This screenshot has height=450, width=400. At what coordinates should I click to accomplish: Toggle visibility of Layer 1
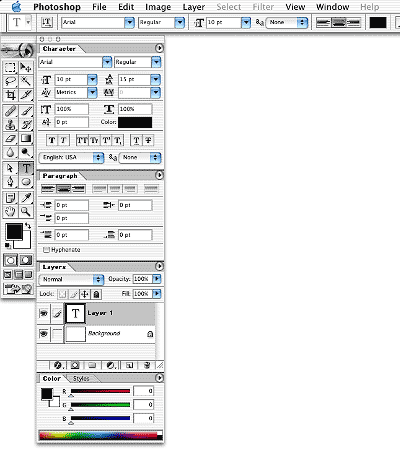tap(43, 313)
